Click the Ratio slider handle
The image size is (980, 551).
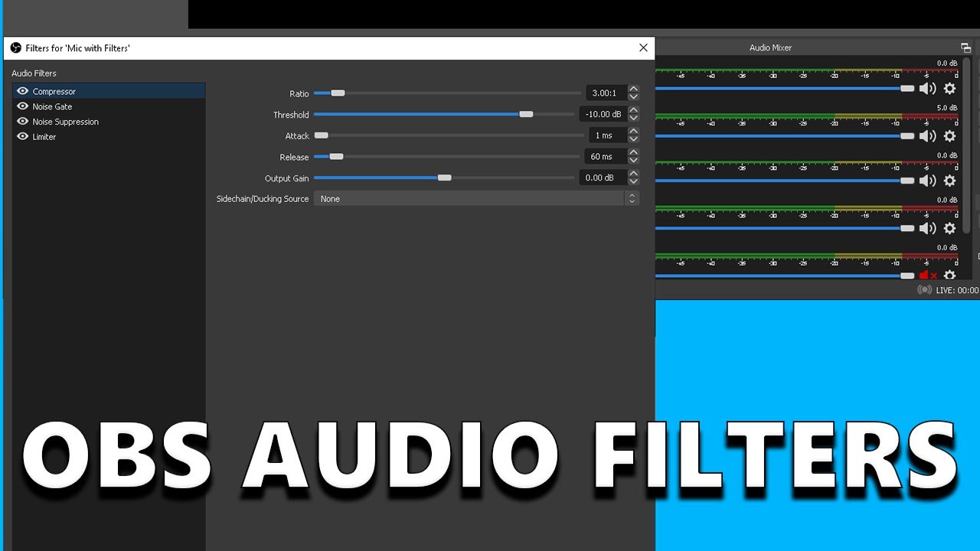(x=338, y=93)
